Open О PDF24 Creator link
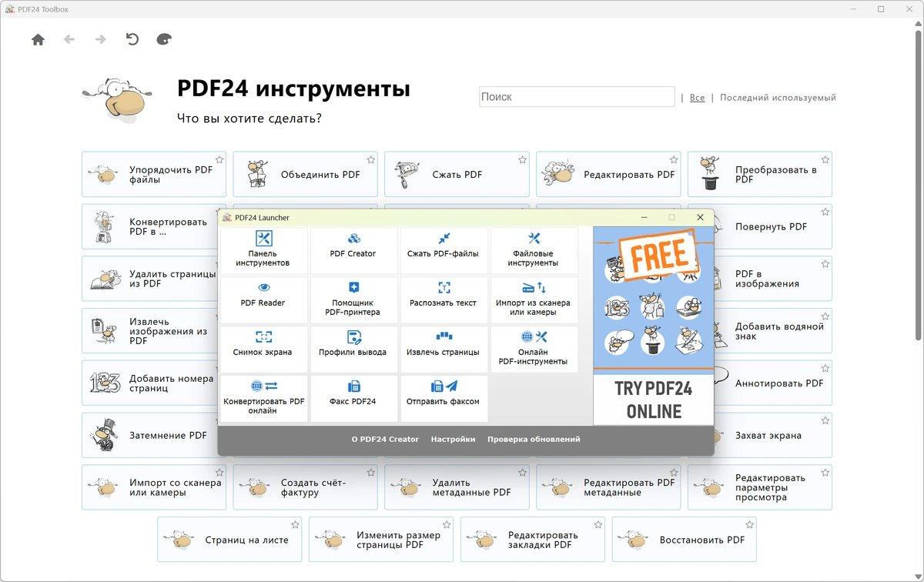 [385, 440]
